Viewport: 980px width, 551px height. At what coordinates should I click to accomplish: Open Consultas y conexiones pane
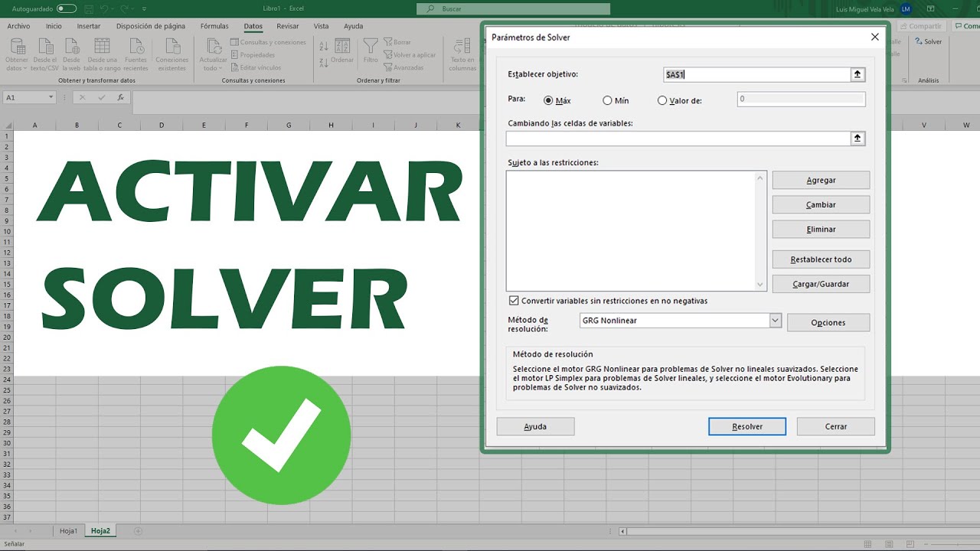pyautogui.click(x=268, y=42)
